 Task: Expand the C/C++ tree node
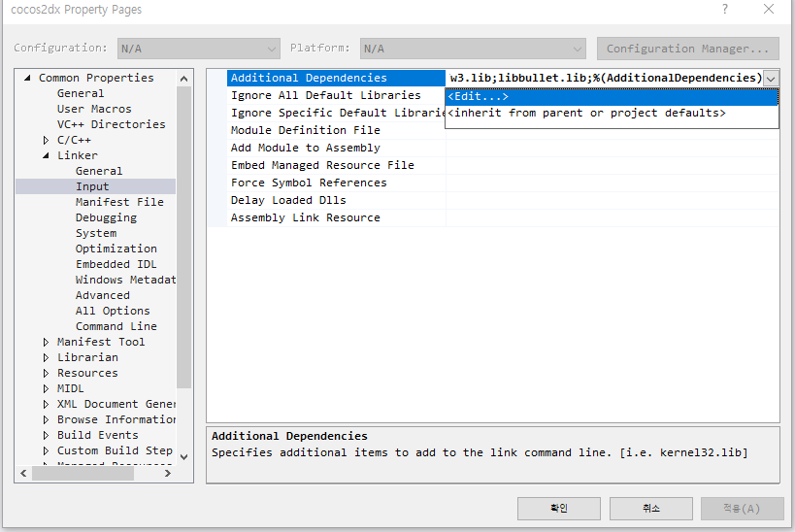47,140
